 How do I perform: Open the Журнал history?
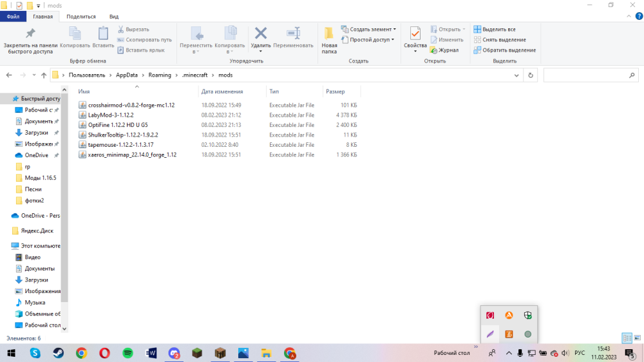[x=444, y=50]
